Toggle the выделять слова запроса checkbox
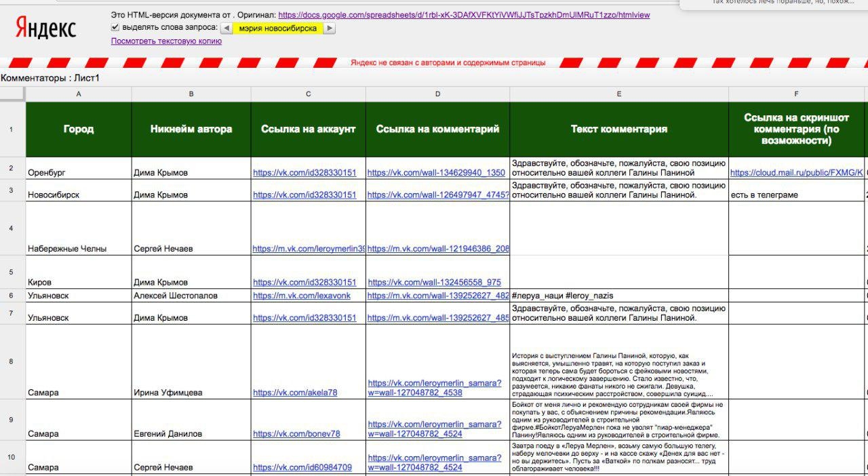The height and width of the screenshot is (476, 868). click(115, 27)
